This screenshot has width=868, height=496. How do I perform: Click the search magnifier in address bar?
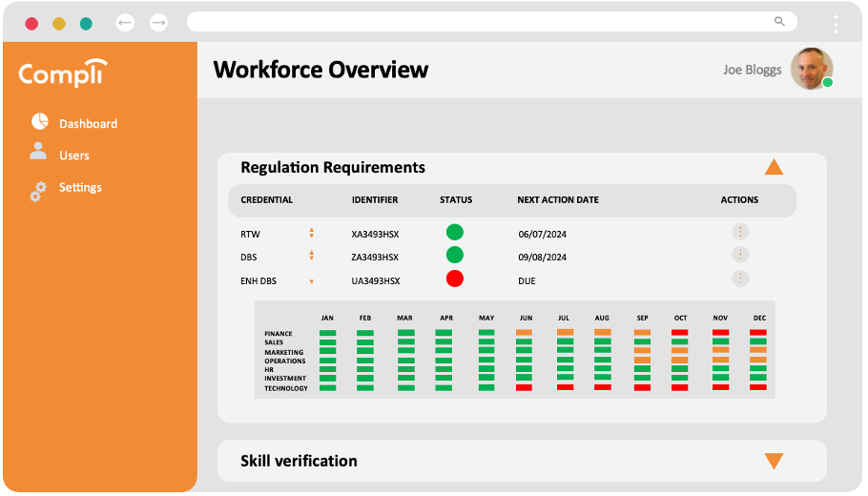click(779, 22)
